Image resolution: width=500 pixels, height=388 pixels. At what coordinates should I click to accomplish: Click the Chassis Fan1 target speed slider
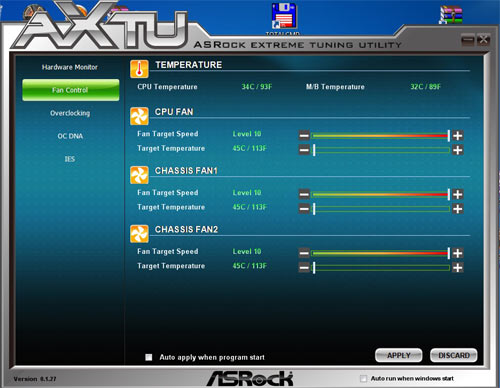click(381, 194)
